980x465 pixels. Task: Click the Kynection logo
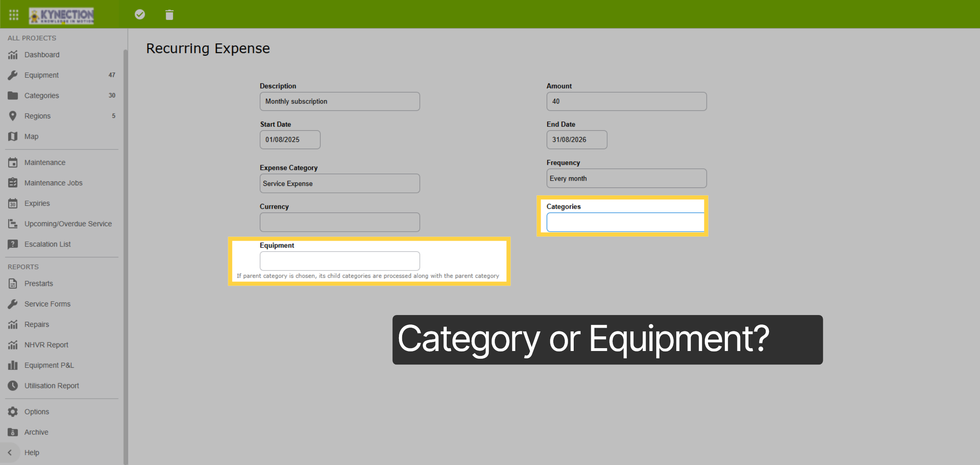coord(61,16)
